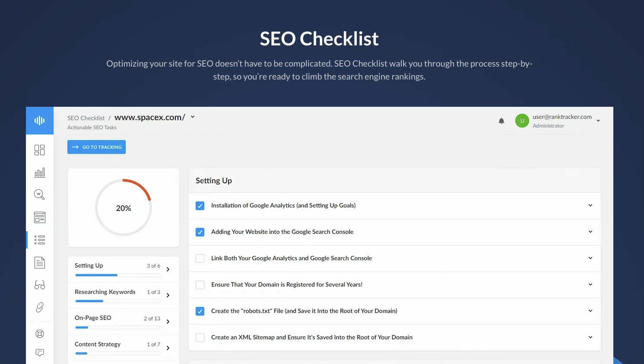Select the Setting Up category
644x364 pixels.
(x=124, y=269)
